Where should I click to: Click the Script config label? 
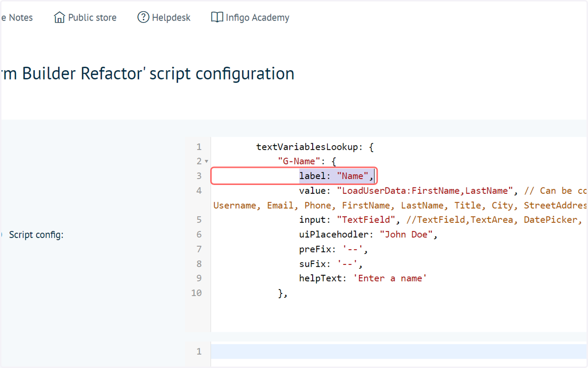(x=36, y=235)
